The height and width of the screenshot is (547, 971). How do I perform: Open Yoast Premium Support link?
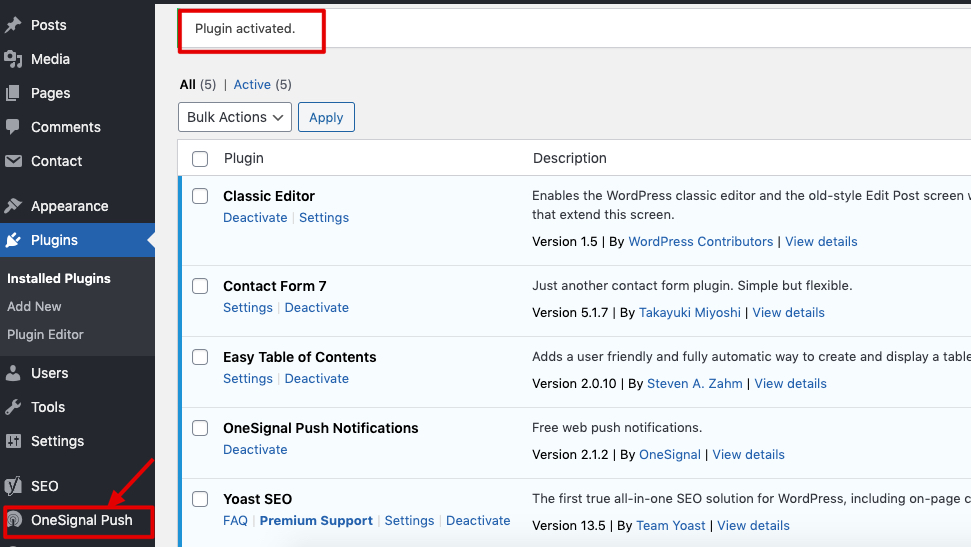point(316,520)
